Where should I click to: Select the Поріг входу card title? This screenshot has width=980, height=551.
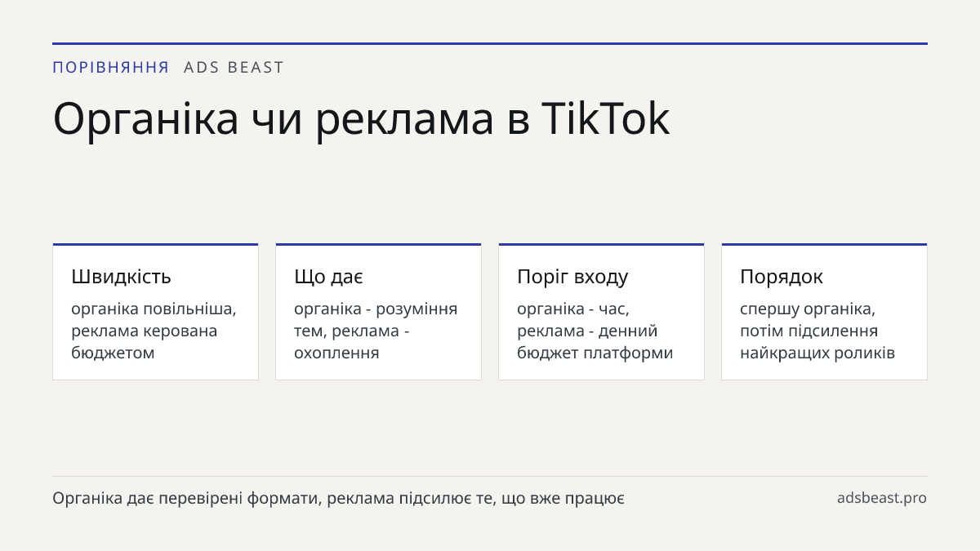click(x=572, y=277)
